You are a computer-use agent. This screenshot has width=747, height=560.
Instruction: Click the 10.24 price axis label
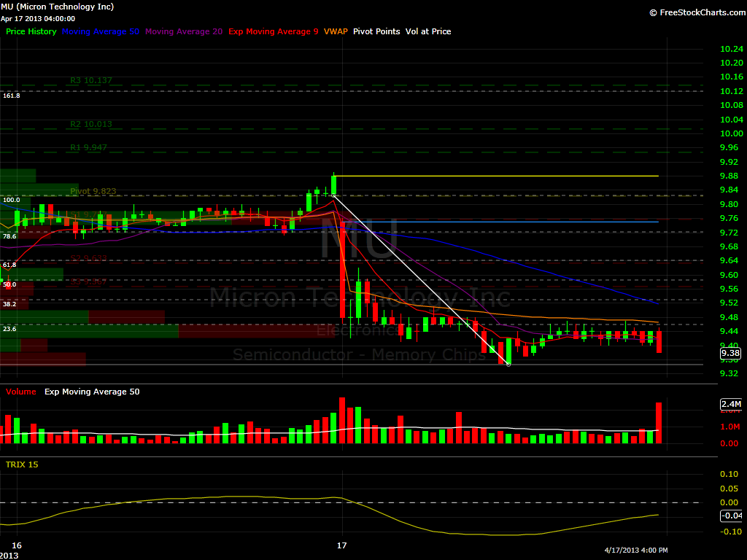(731, 49)
